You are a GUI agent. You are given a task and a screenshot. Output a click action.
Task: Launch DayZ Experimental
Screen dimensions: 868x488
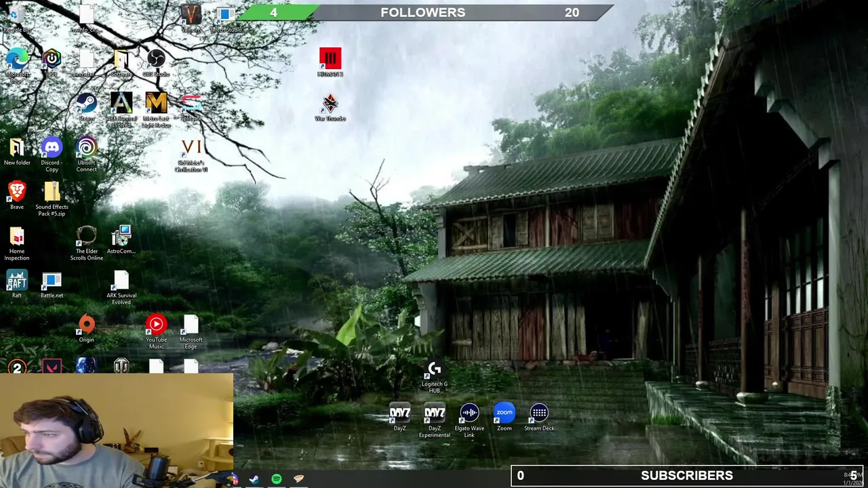point(435,421)
